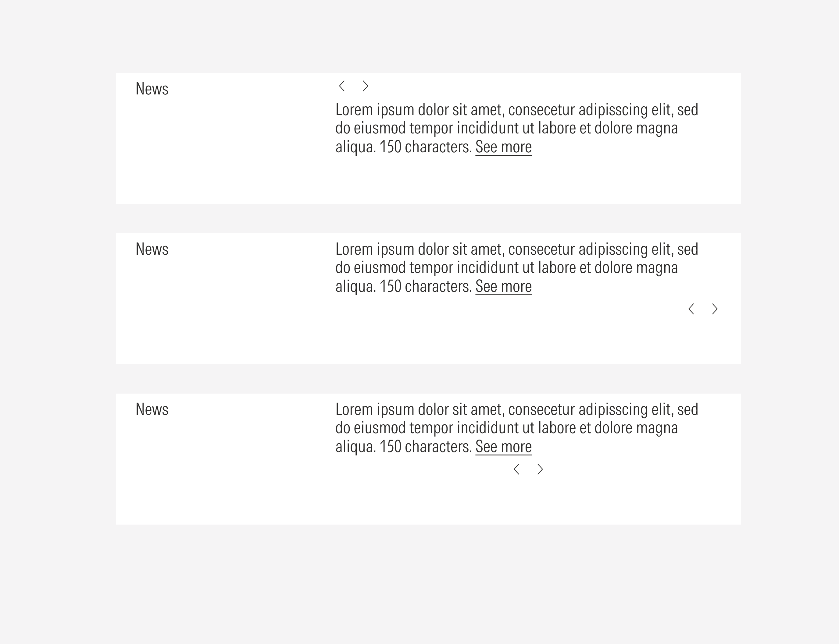The height and width of the screenshot is (644, 839).
Task: Follow 'See more' link in second news card
Action: click(x=503, y=286)
